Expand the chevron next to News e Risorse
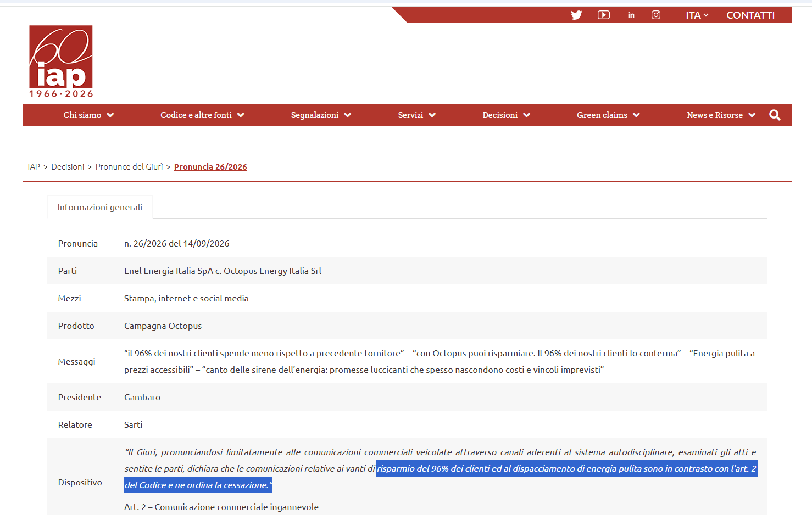The width and height of the screenshot is (812, 515). tap(752, 115)
